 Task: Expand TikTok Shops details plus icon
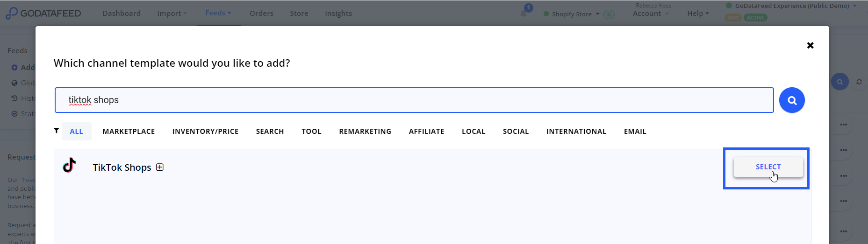160,167
